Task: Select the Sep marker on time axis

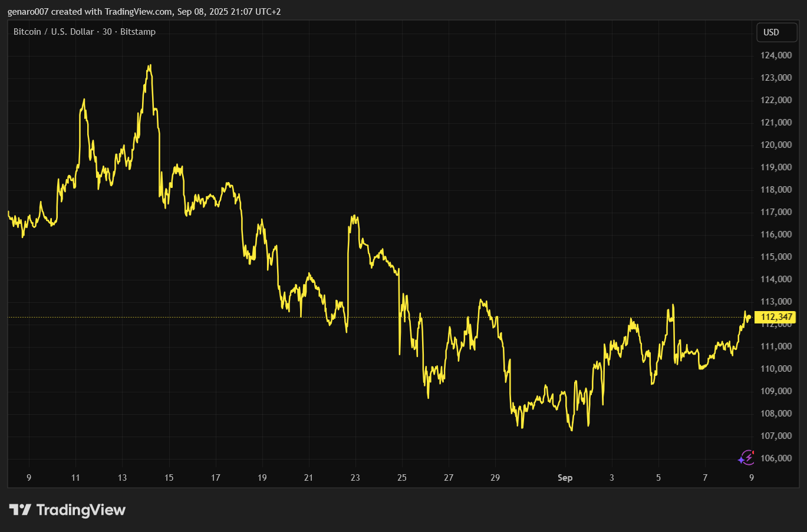Action: coord(565,478)
